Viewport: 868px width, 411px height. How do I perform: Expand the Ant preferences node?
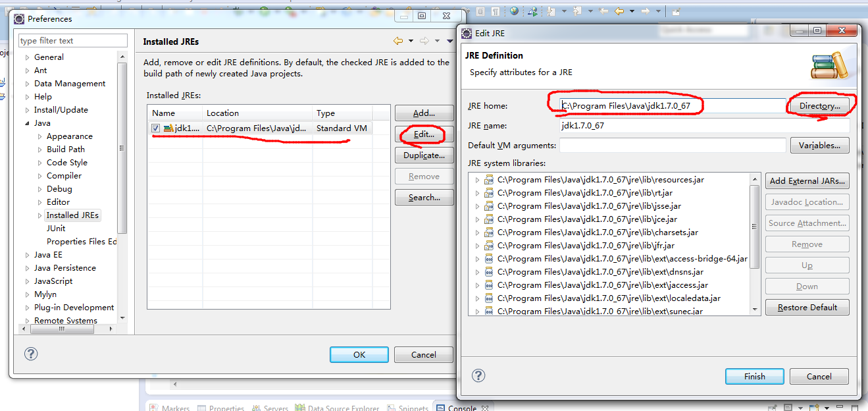(x=28, y=70)
